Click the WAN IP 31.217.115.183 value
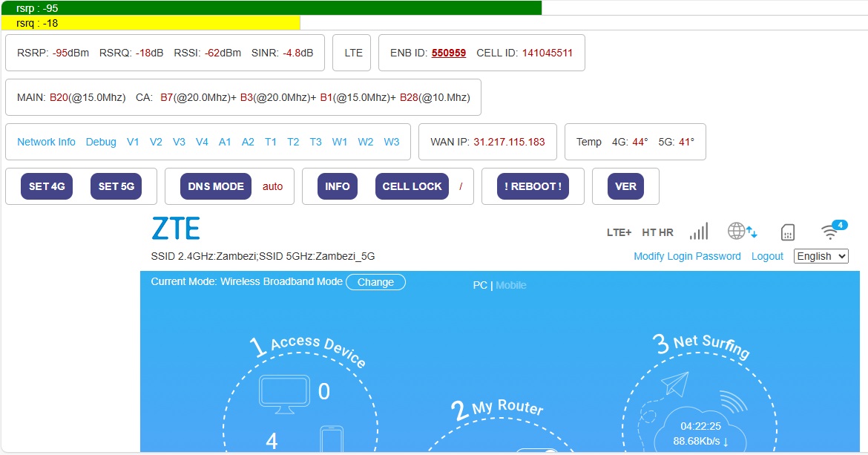 (x=509, y=142)
